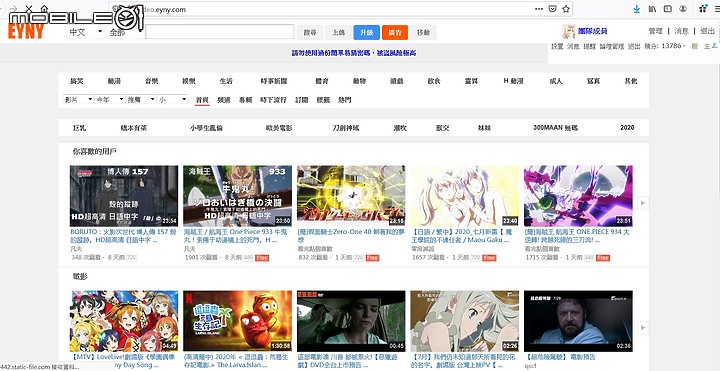720x371 pixels.
Task: Click the site search input field
Action: [219, 32]
